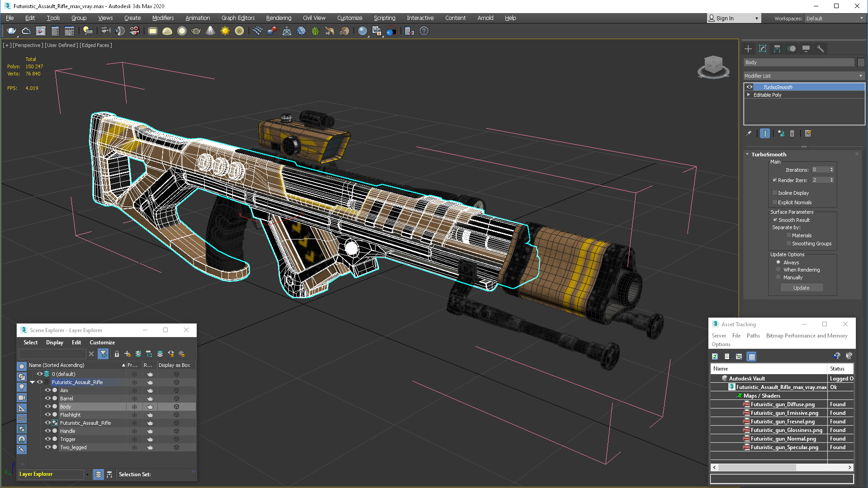The height and width of the screenshot is (488, 868).
Task: Click the sun light icon in toolbar
Action: [225, 31]
